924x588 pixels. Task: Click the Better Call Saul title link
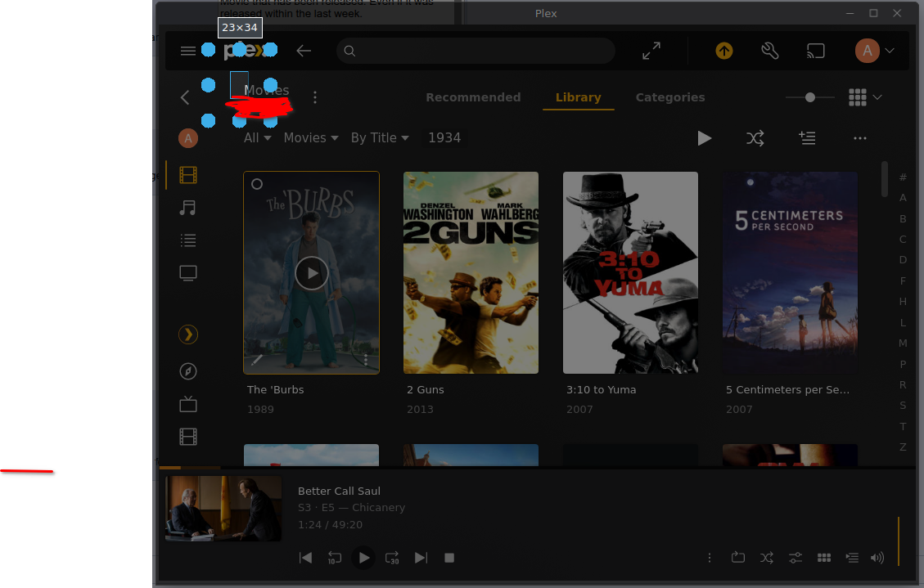(x=339, y=491)
